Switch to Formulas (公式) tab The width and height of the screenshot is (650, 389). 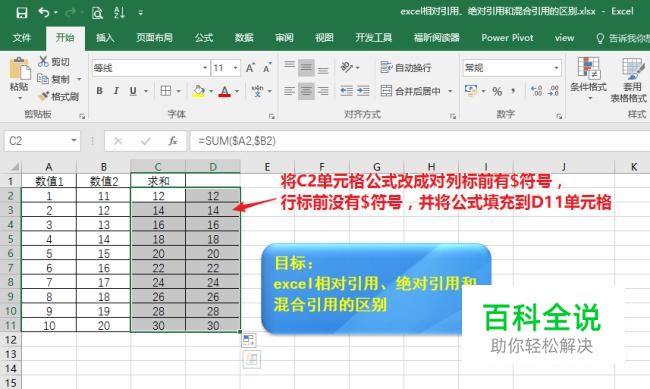coord(204,38)
